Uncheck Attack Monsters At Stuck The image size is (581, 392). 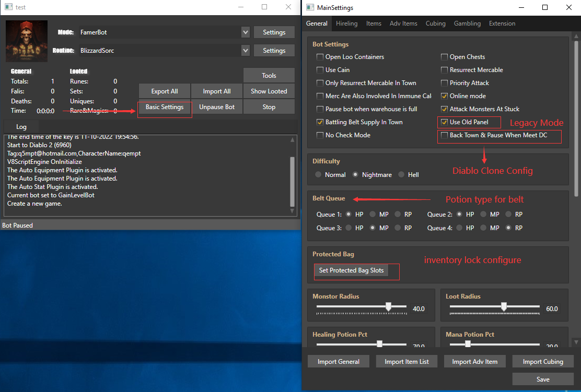444,109
